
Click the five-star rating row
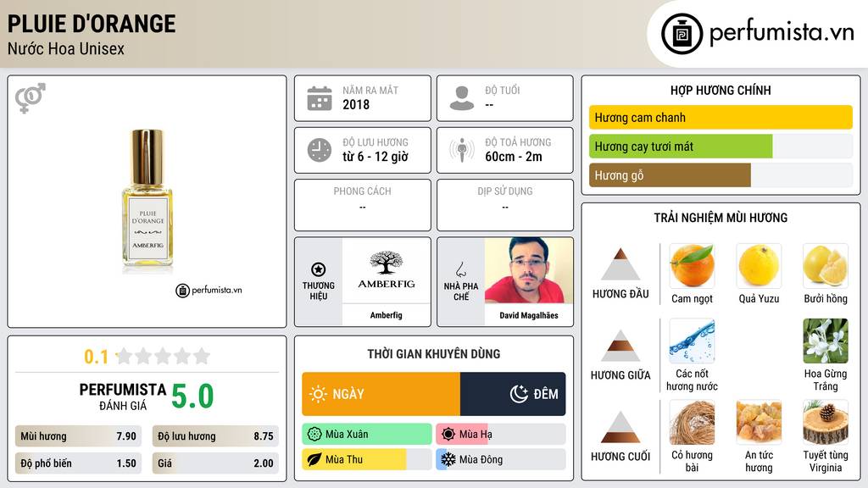point(164,356)
